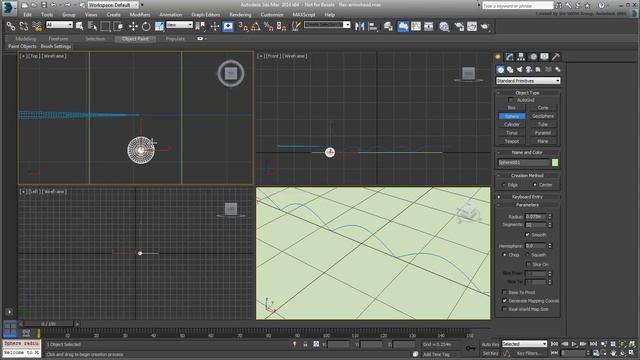Select the Squash hemisphere option

(x=527, y=255)
